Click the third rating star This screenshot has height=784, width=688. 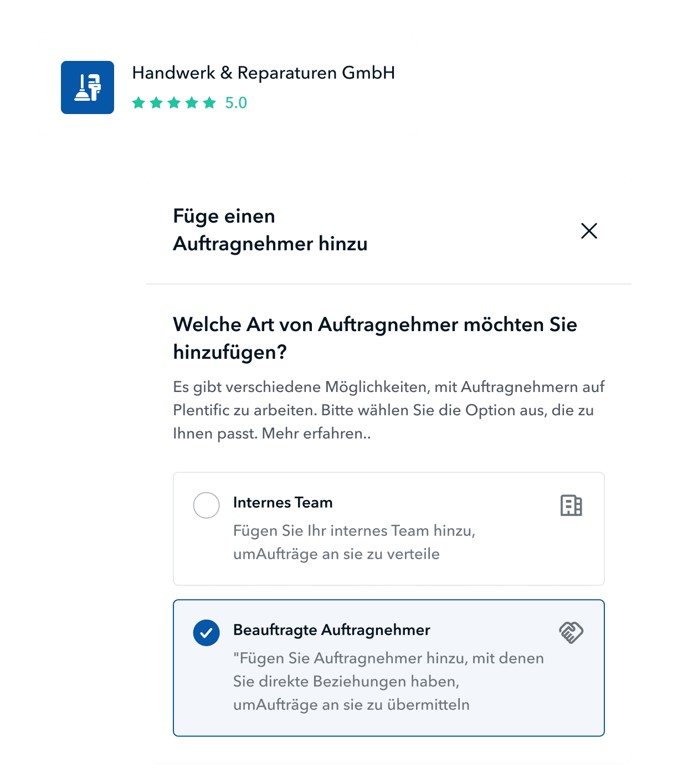(174, 102)
